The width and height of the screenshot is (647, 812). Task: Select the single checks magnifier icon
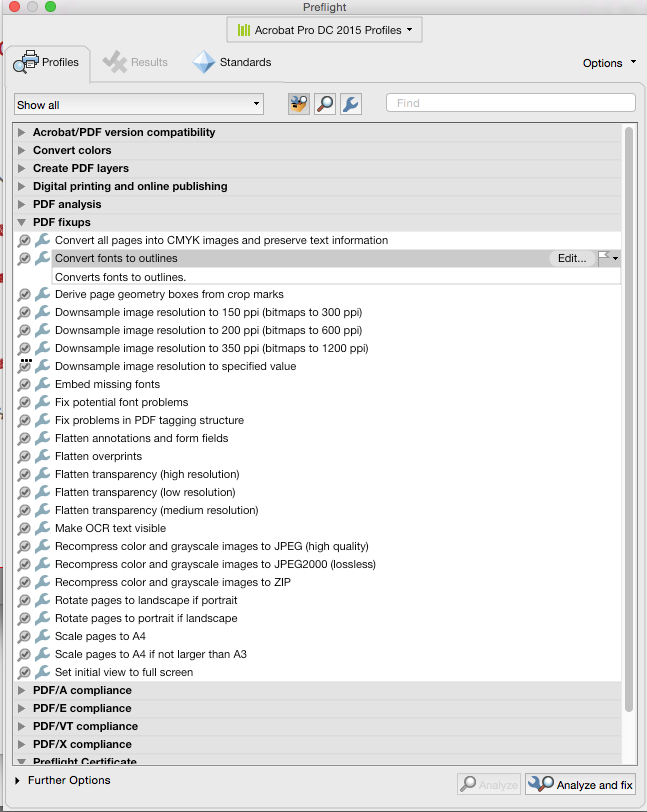pos(325,104)
